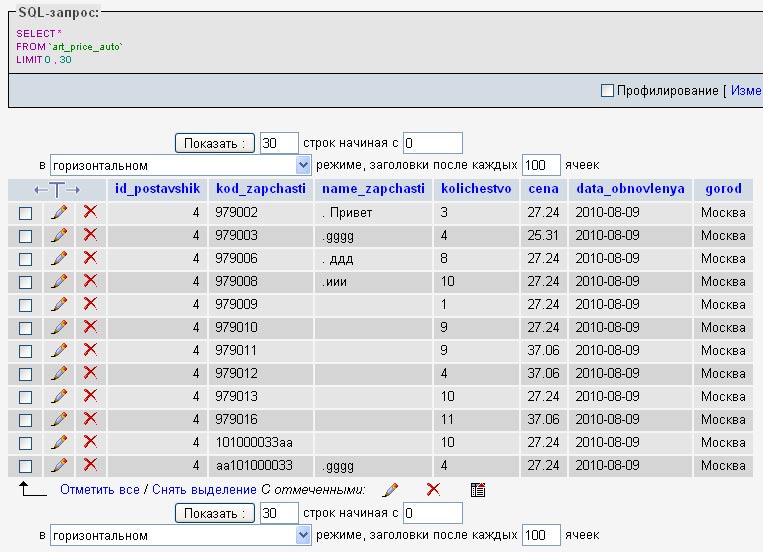
Task: Focus top headers repeat field showing 100
Action: coord(541,165)
